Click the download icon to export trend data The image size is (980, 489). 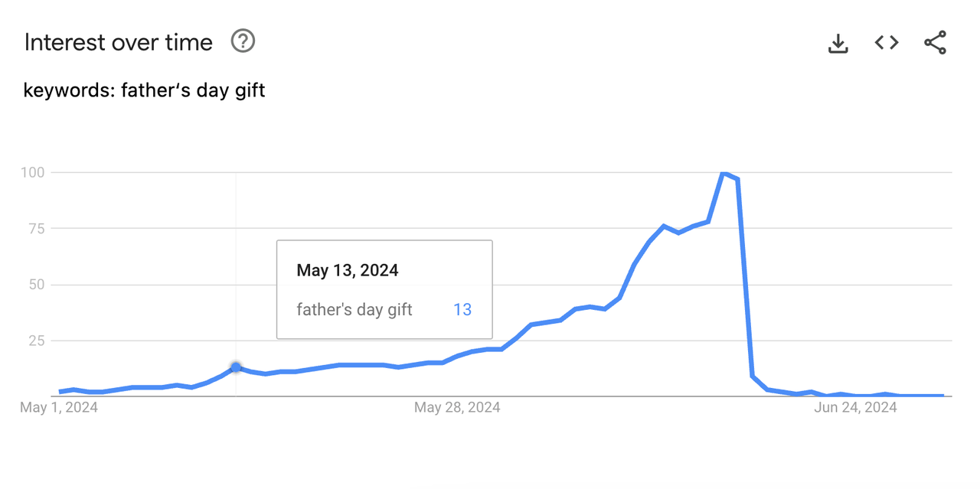(838, 43)
